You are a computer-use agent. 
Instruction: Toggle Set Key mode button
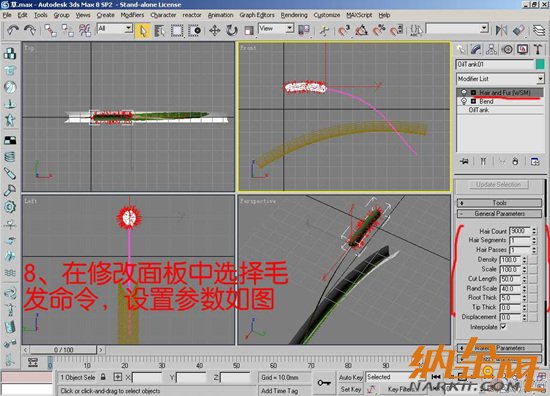(x=350, y=389)
